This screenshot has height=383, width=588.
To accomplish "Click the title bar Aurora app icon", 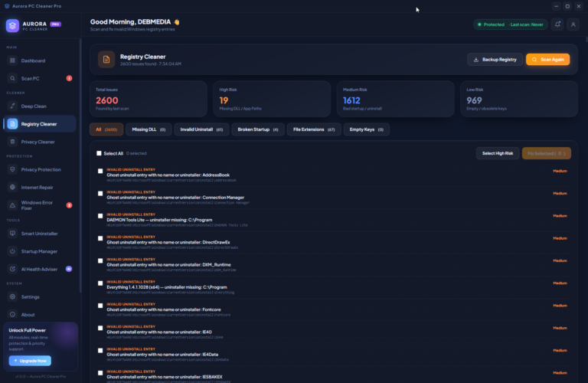I will [7, 6].
